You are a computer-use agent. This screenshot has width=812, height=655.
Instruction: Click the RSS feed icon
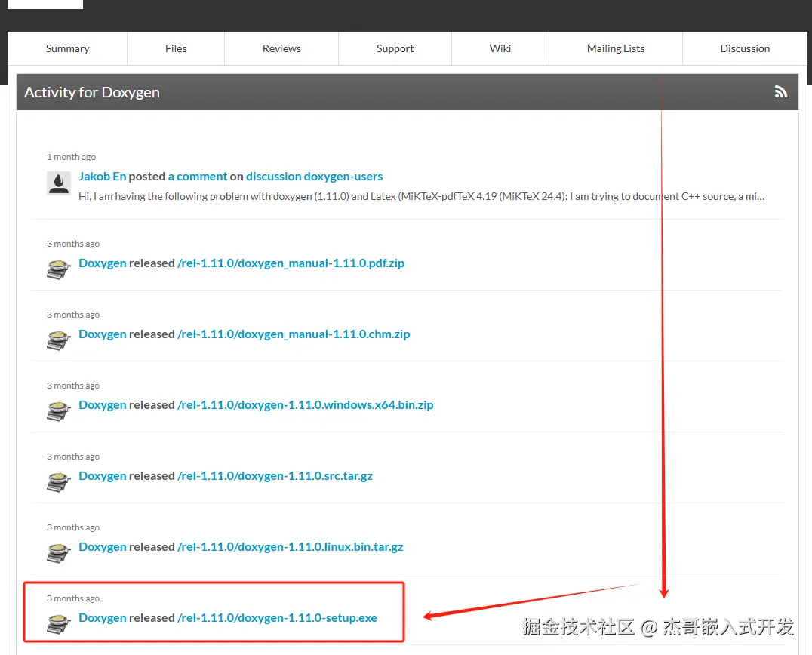(x=781, y=92)
